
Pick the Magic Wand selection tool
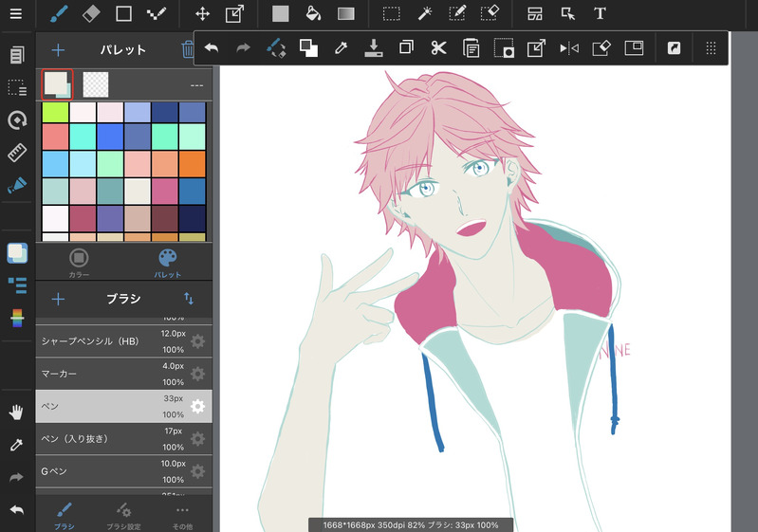424,14
